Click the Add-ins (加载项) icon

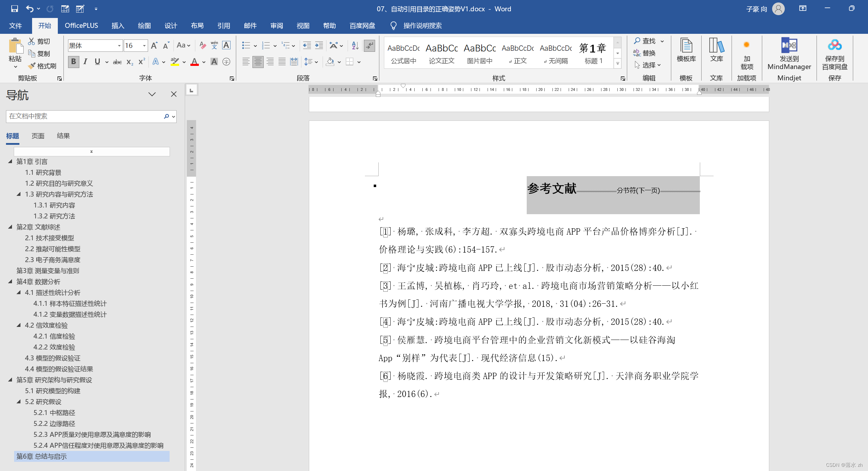(x=747, y=54)
